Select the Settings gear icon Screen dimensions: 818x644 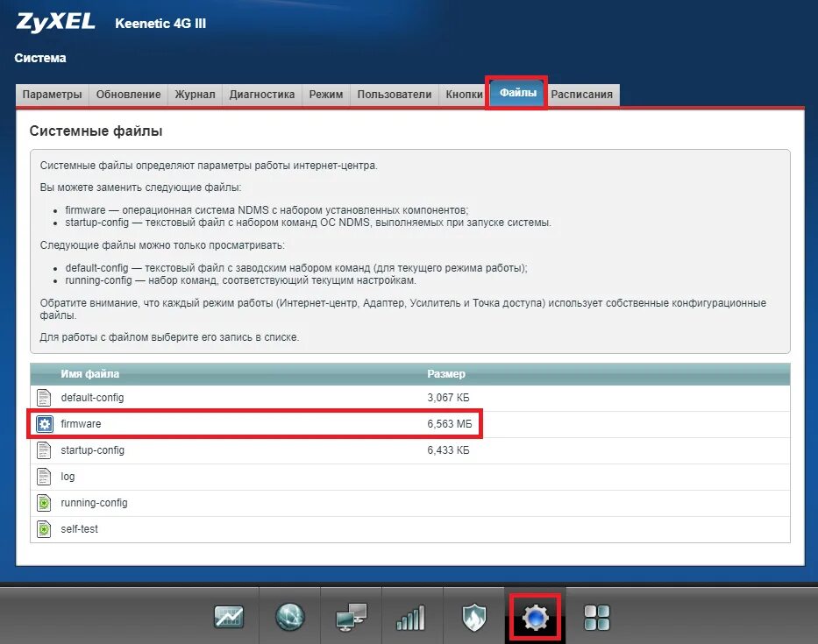pyautogui.click(x=534, y=616)
